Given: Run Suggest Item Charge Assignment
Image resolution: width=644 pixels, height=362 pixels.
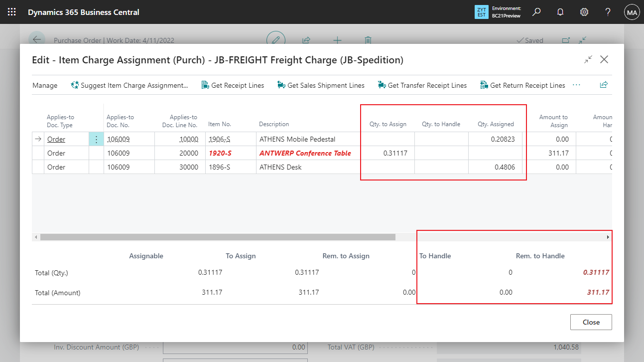Looking at the screenshot, I should click(x=129, y=85).
